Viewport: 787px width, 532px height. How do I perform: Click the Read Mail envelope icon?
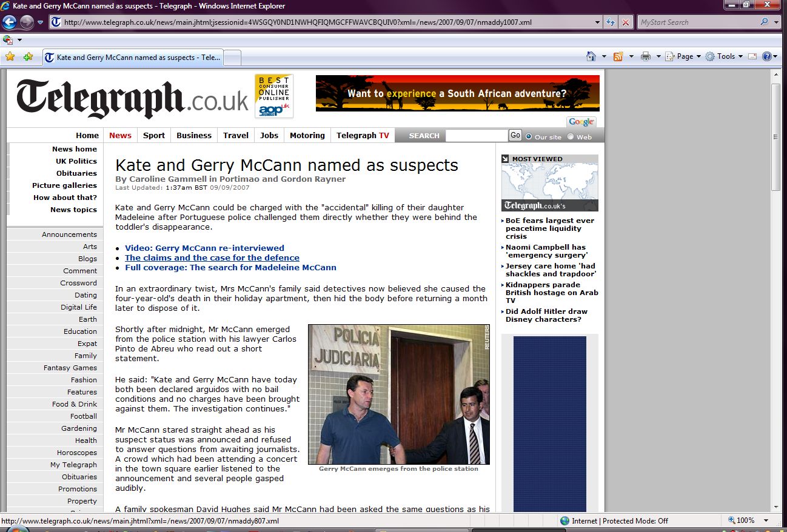tap(752, 56)
